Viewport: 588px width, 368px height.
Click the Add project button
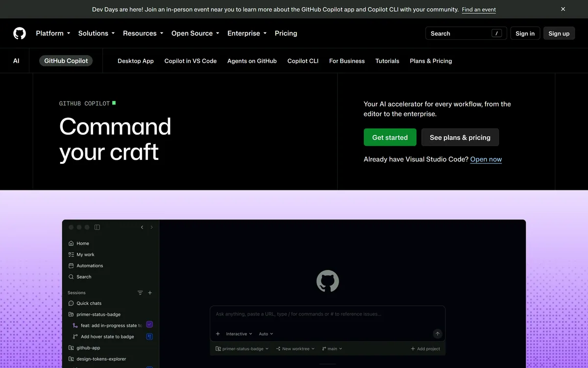[x=425, y=349]
